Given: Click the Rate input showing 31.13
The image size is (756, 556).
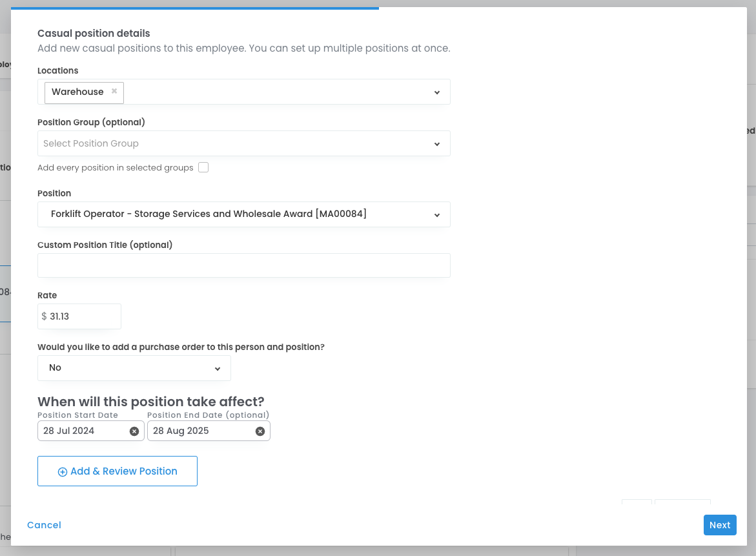Looking at the screenshot, I should (83, 316).
